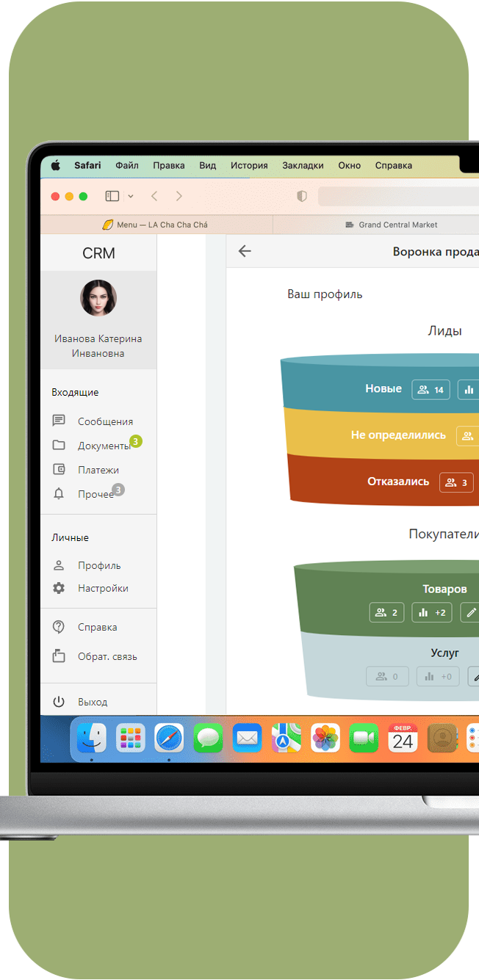Click the Товаров stats button showing +2

click(432, 612)
